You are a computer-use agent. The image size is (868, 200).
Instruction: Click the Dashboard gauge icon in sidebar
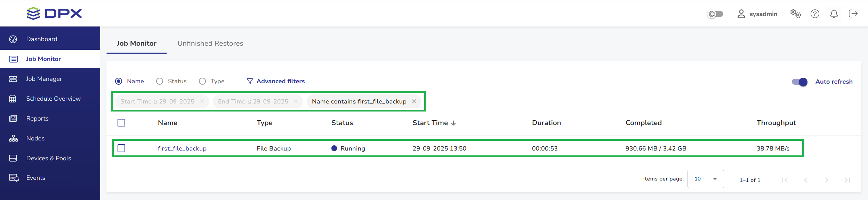[x=13, y=39]
